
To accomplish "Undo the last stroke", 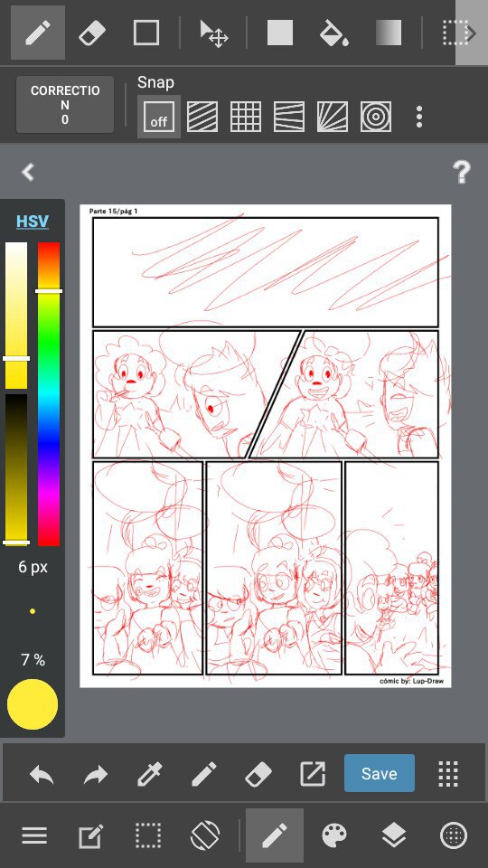I will pos(42,774).
